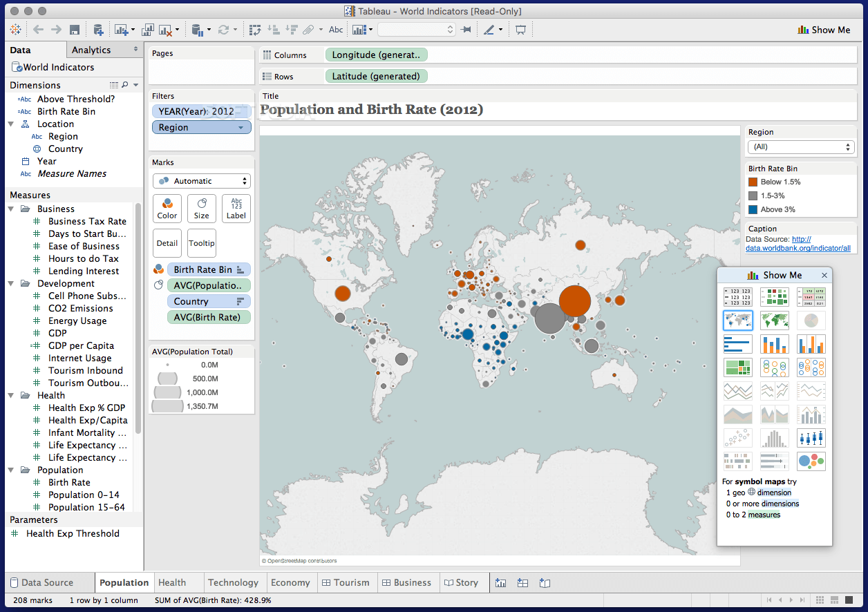
Task: Click the Color button on Marks card
Action: coord(167,208)
